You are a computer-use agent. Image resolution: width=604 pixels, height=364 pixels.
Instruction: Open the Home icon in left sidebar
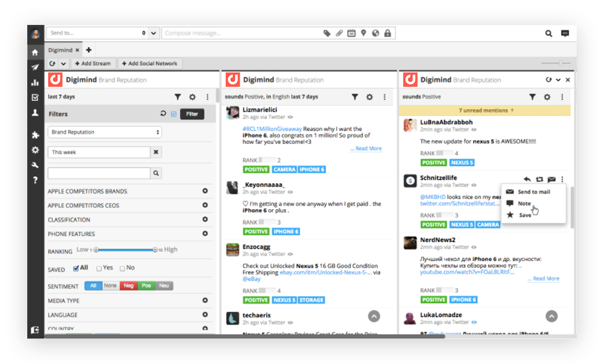35,52
